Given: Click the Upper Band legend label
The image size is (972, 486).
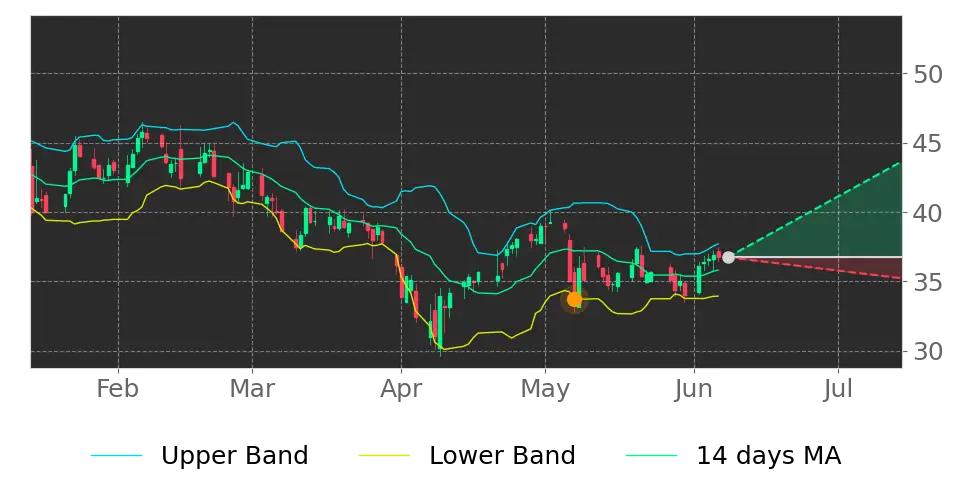Looking at the screenshot, I should pyautogui.click(x=234, y=456).
